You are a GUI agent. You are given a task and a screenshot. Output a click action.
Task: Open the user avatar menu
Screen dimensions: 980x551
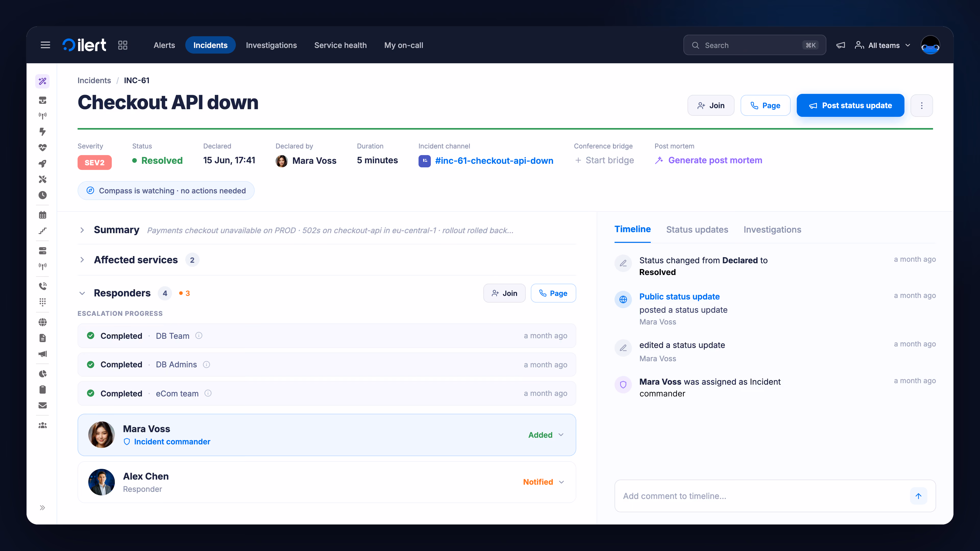pos(930,45)
